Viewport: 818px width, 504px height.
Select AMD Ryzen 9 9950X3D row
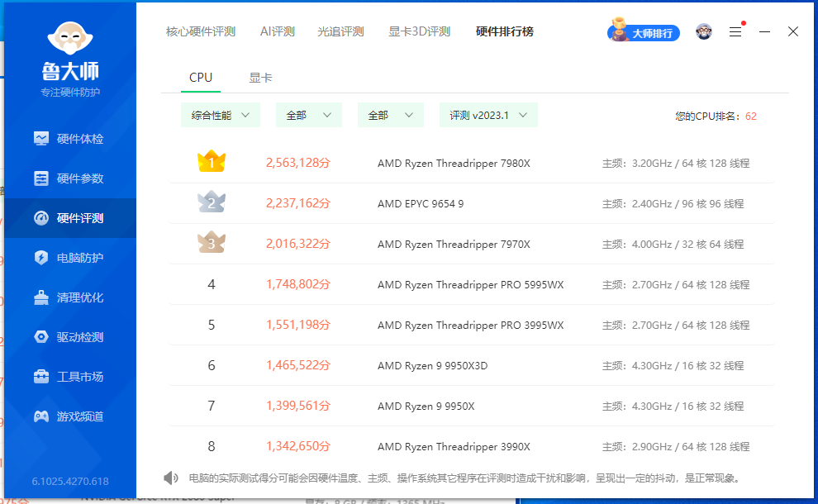click(472, 365)
